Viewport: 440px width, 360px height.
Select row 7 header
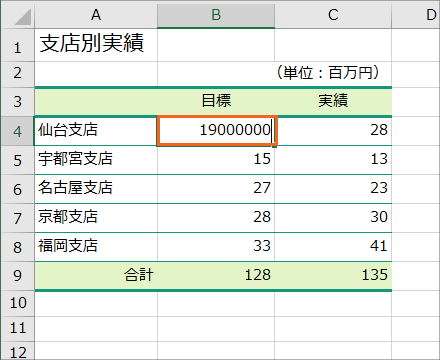pyautogui.click(x=18, y=218)
